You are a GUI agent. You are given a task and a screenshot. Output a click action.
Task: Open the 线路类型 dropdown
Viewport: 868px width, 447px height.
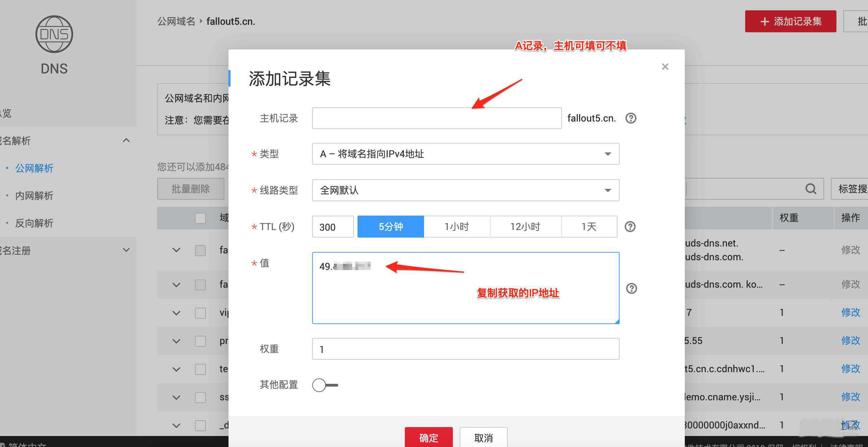coord(466,190)
